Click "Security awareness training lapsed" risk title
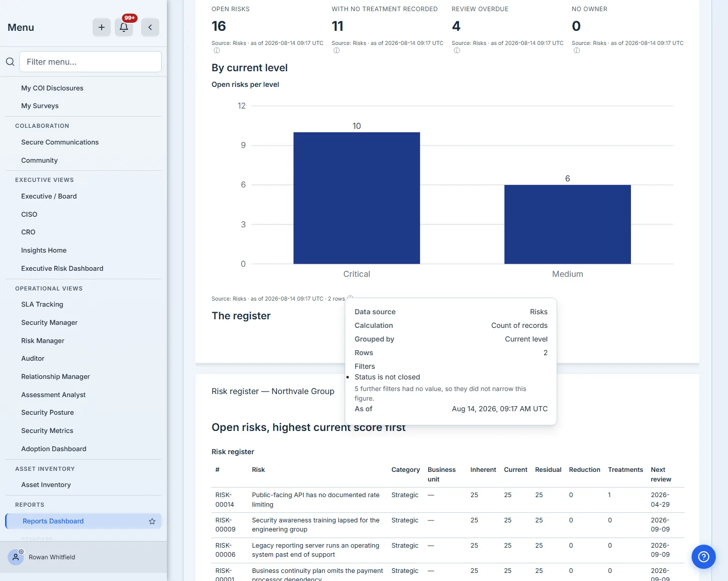The image size is (728, 581). point(316,525)
